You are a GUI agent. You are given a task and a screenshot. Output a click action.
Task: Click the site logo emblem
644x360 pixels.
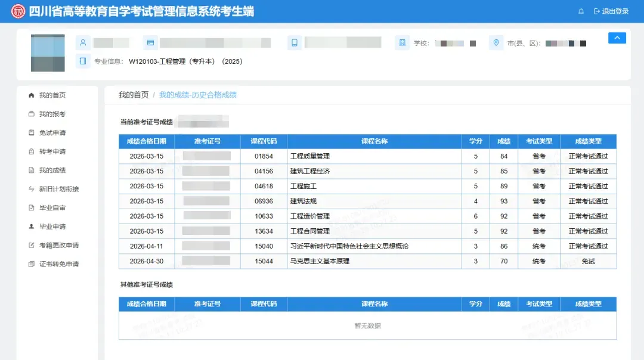(x=18, y=11)
